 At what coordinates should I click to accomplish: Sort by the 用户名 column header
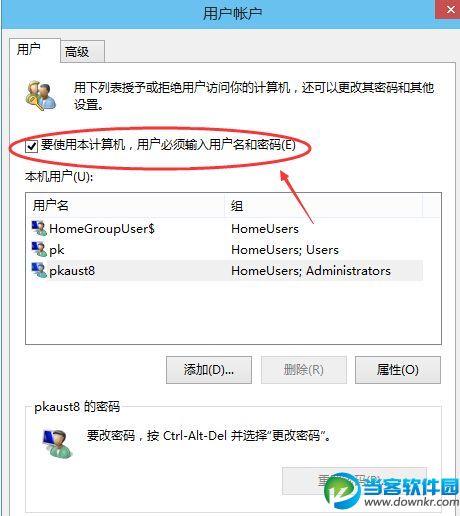pos(125,205)
